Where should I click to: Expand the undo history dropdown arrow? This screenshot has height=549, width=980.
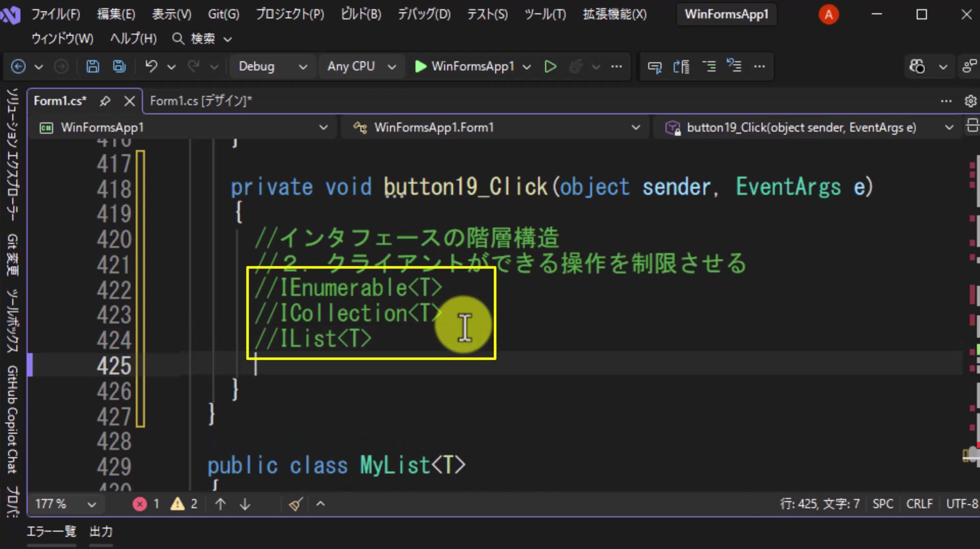point(171,67)
